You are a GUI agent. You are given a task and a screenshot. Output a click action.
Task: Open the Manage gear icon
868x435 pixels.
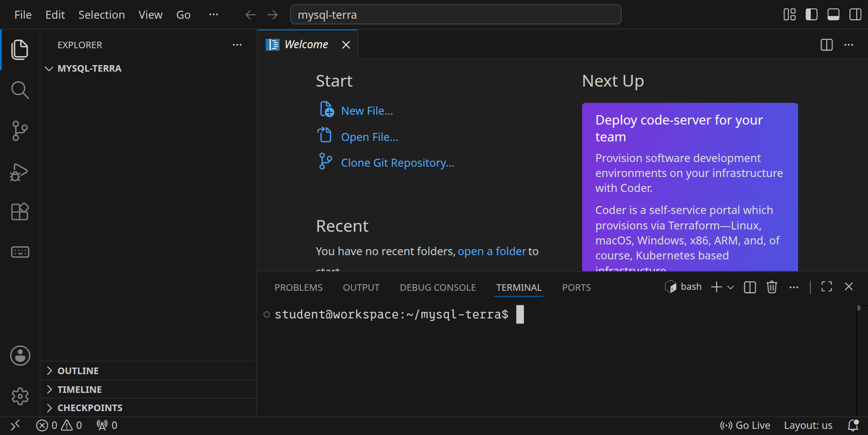coord(20,396)
